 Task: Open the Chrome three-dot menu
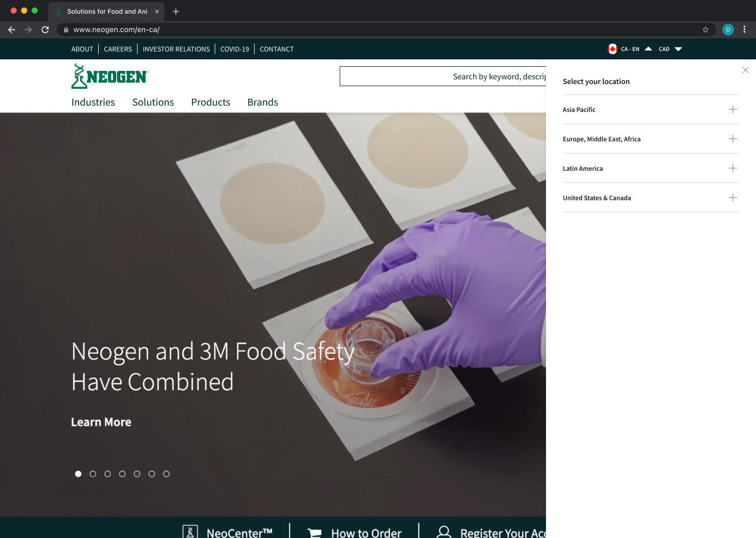click(744, 29)
